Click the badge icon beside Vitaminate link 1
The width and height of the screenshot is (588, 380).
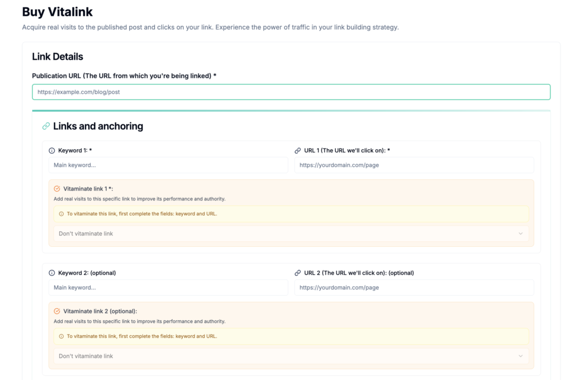coord(56,188)
